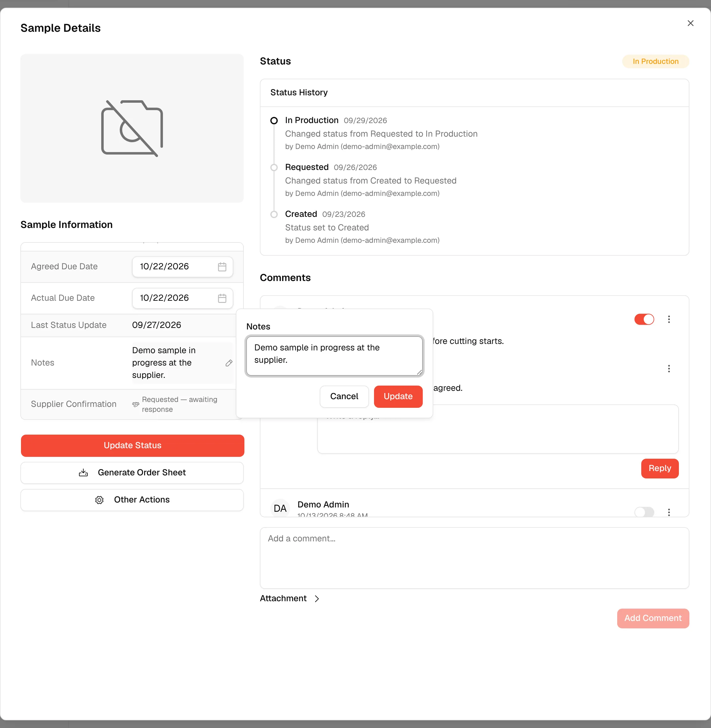Image resolution: width=711 pixels, height=728 pixels.
Task: Click the DA avatar of Demo Admin
Action: pos(280,508)
